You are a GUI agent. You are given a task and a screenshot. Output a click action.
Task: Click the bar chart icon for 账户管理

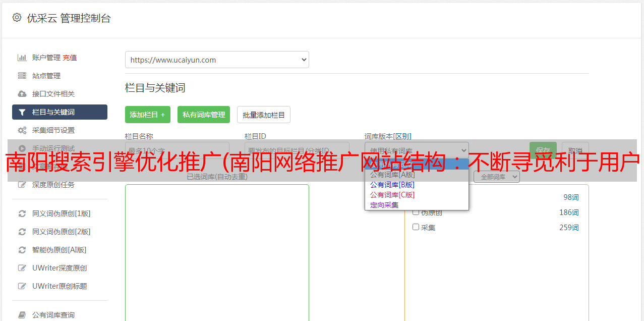[22, 58]
